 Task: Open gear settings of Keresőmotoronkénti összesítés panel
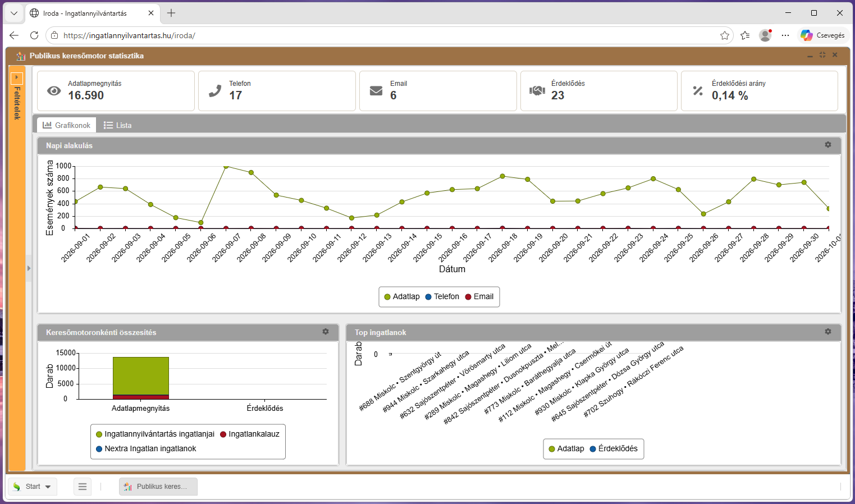[x=326, y=332]
